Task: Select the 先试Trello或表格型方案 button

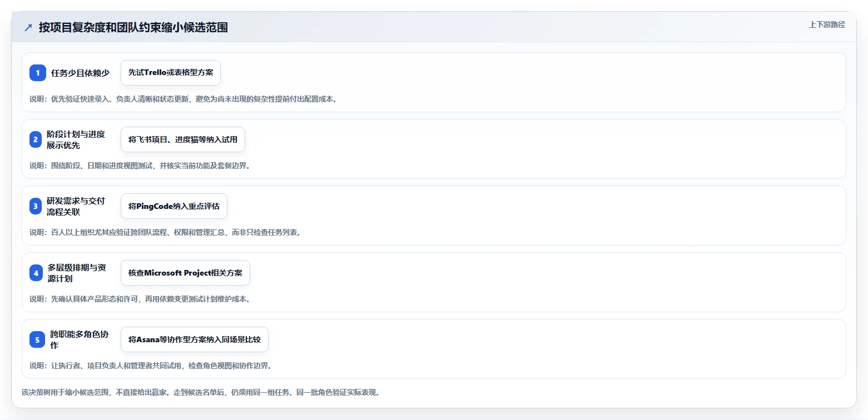Action: tap(171, 73)
